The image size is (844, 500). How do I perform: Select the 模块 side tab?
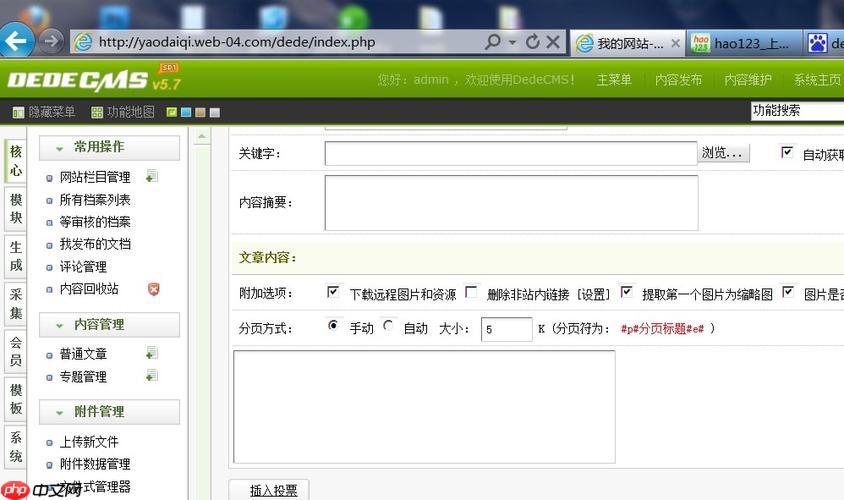click(16, 209)
